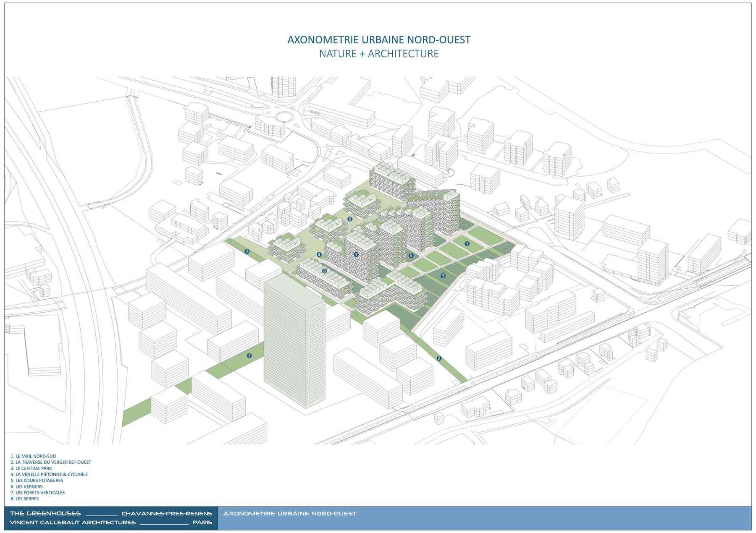Click "THE GREENHOUSES" text in the footer
This screenshot has width=756, height=533.
(45, 514)
